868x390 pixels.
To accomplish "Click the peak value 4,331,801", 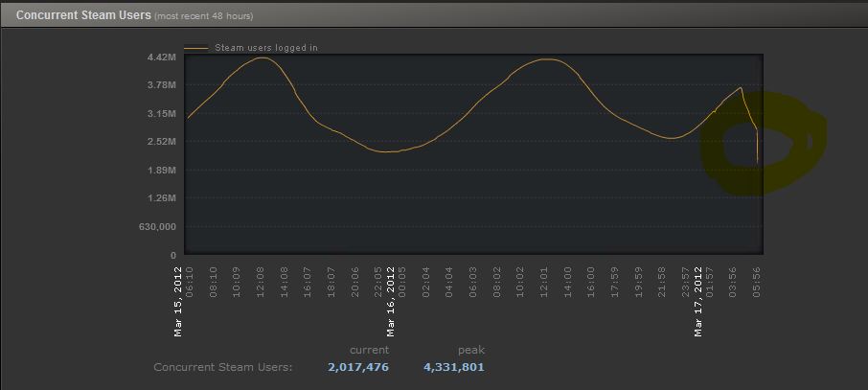I will [x=454, y=367].
